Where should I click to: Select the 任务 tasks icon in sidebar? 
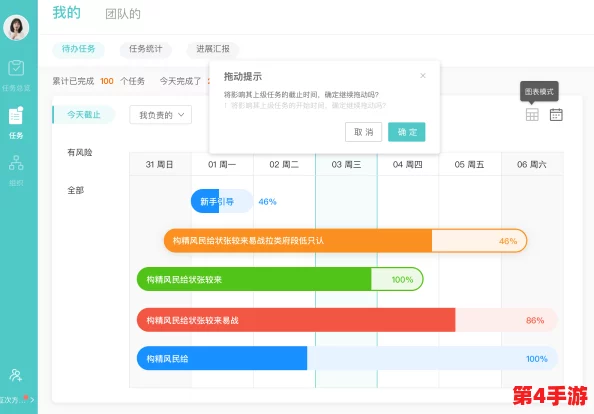[x=16, y=116]
